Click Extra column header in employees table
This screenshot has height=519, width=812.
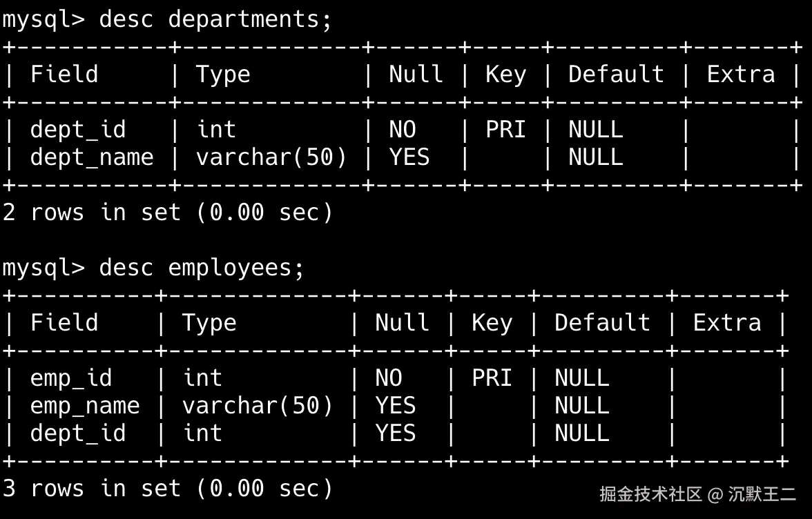coord(727,323)
